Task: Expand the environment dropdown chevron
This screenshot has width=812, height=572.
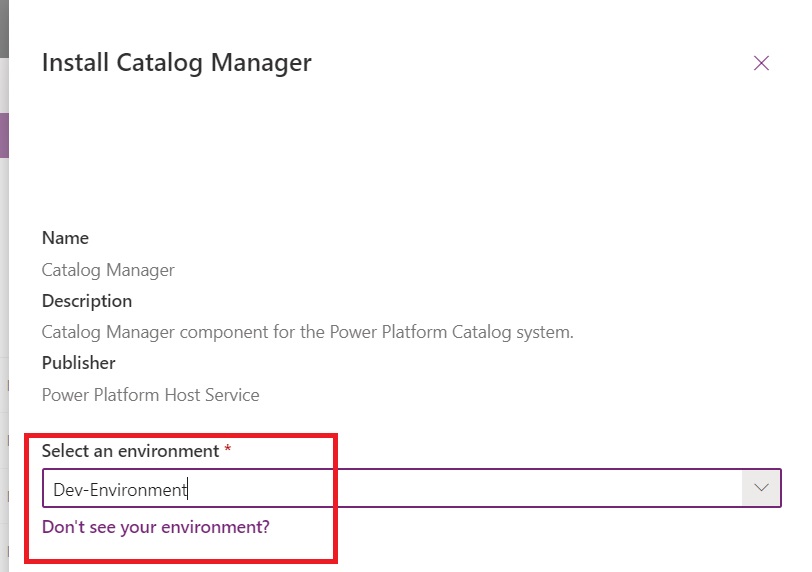Action: (x=761, y=489)
